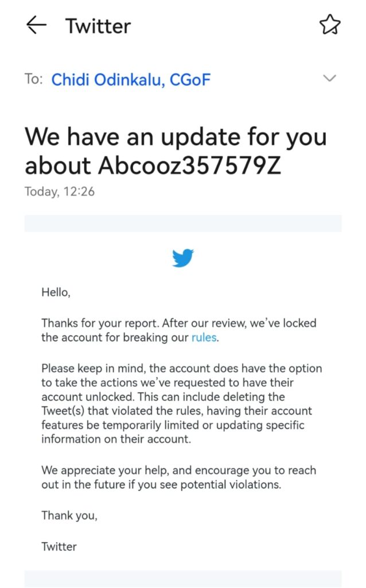The image size is (366, 588).
Task: Click the 'Hello,' greeting line
Action: pos(56,292)
